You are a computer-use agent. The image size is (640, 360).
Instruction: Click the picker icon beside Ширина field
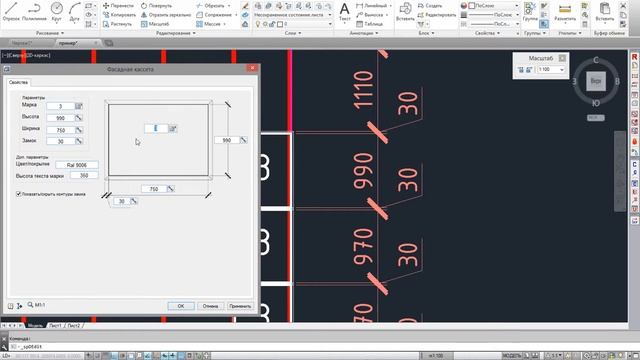tap(79, 130)
